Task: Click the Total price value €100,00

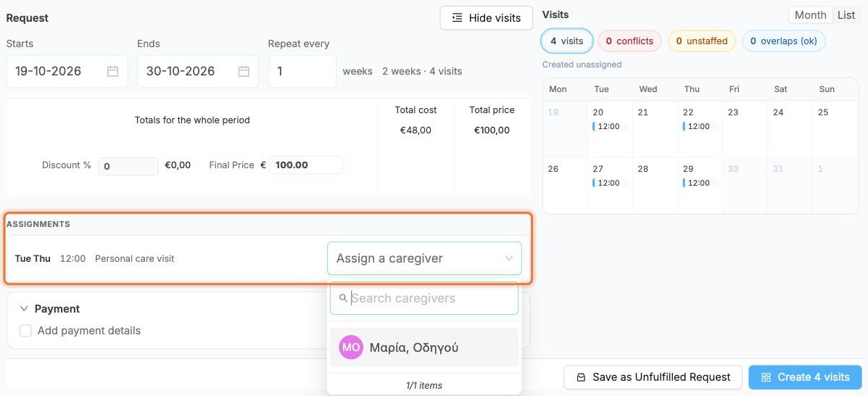Action: (492, 131)
